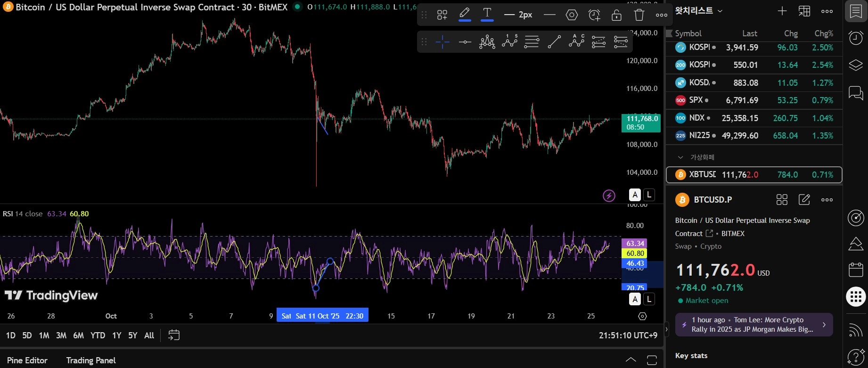868x368 pixels.
Task: Open the Pine Editor tab
Action: tap(27, 360)
